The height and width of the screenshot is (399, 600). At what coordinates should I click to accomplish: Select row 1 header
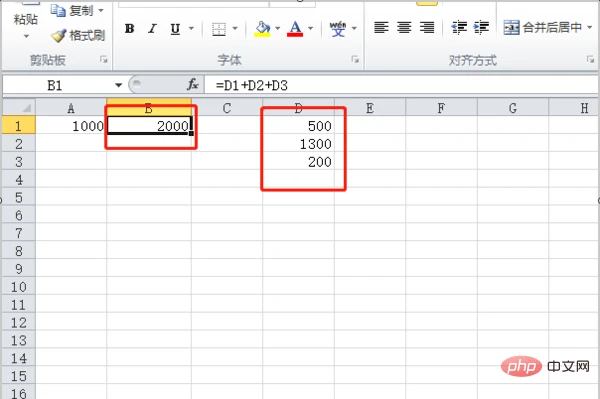[19, 125]
